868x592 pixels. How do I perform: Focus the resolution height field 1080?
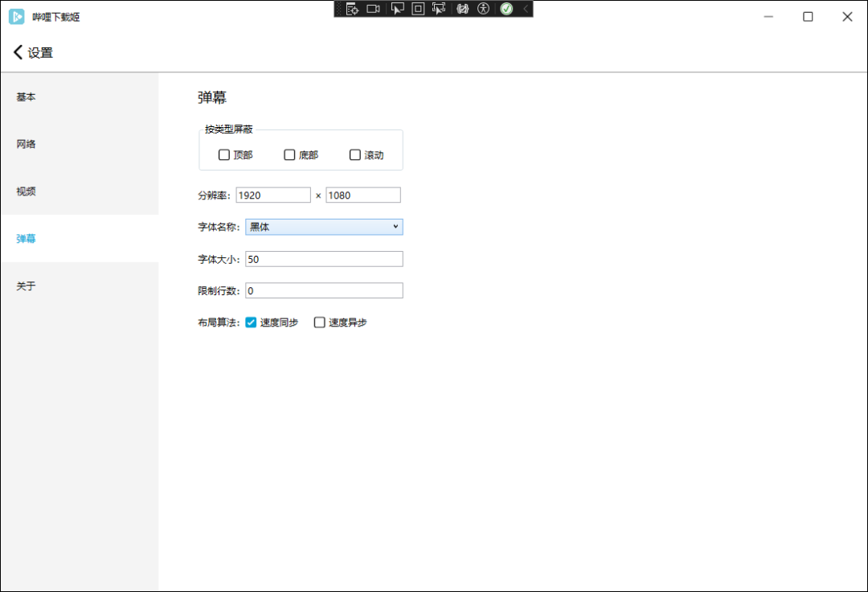pos(363,195)
